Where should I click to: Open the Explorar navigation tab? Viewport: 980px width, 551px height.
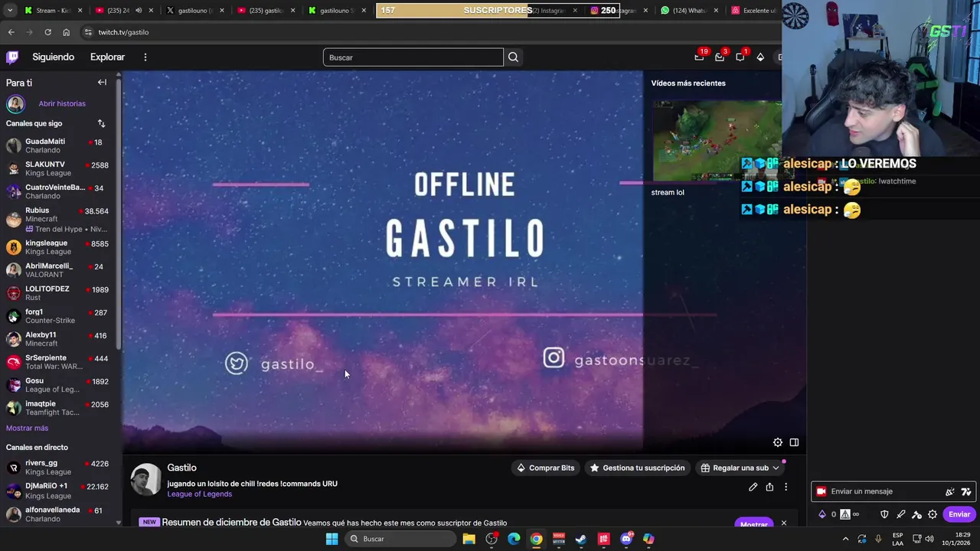click(x=107, y=57)
